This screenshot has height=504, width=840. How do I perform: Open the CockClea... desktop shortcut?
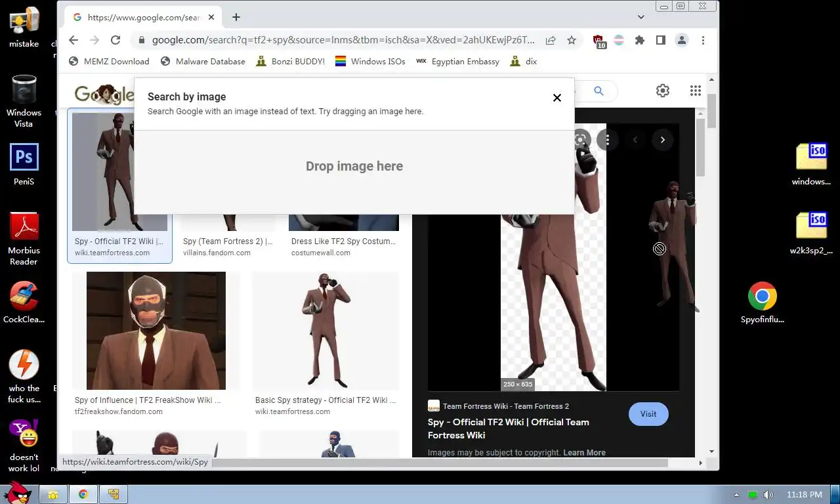coord(24,303)
